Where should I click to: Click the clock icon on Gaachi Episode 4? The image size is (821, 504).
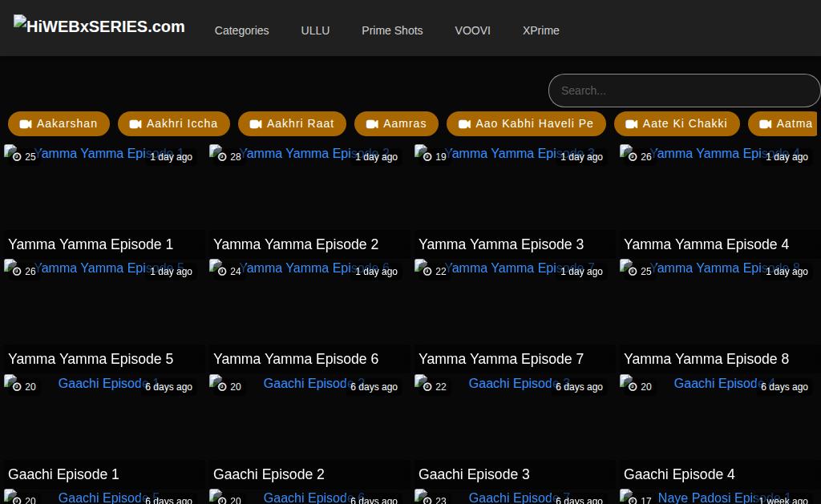(633, 387)
